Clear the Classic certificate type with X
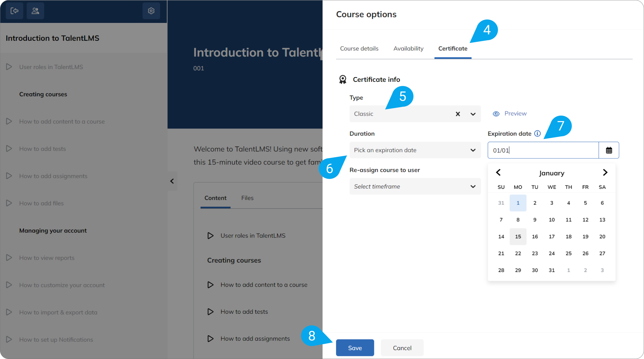The height and width of the screenshot is (359, 644). (x=458, y=114)
